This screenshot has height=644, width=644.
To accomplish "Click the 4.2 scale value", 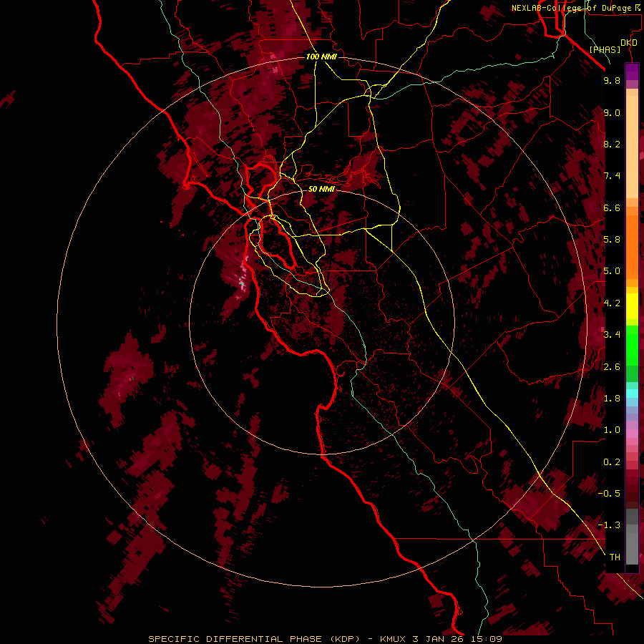I will pyautogui.click(x=612, y=303).
